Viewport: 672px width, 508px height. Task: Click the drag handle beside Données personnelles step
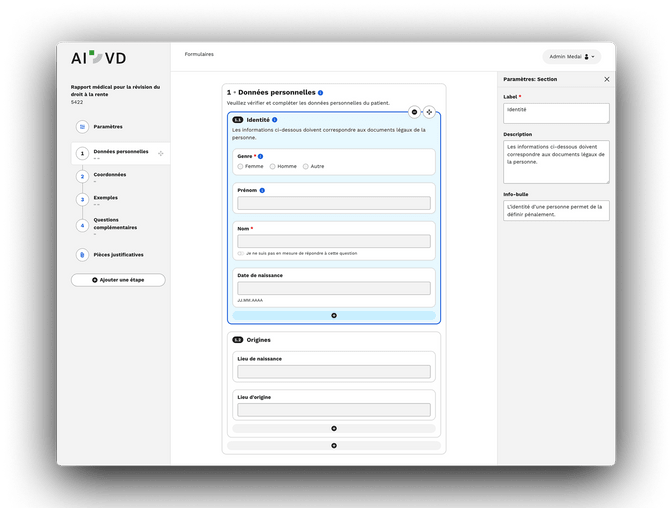pyautogui.click(x=161, y=153)
